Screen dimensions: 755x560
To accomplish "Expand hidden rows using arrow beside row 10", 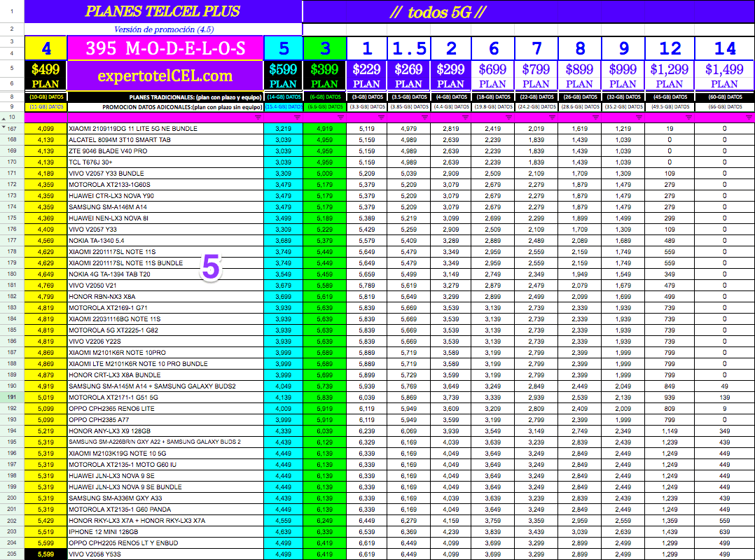I will (x=4, y=118).
